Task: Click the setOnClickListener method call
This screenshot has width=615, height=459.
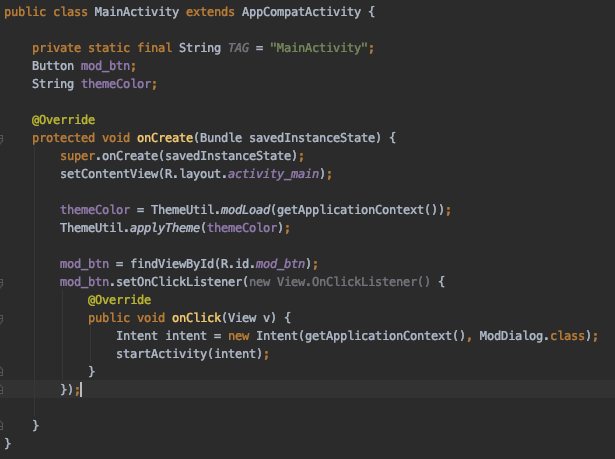Action: [x=179, y=282]
